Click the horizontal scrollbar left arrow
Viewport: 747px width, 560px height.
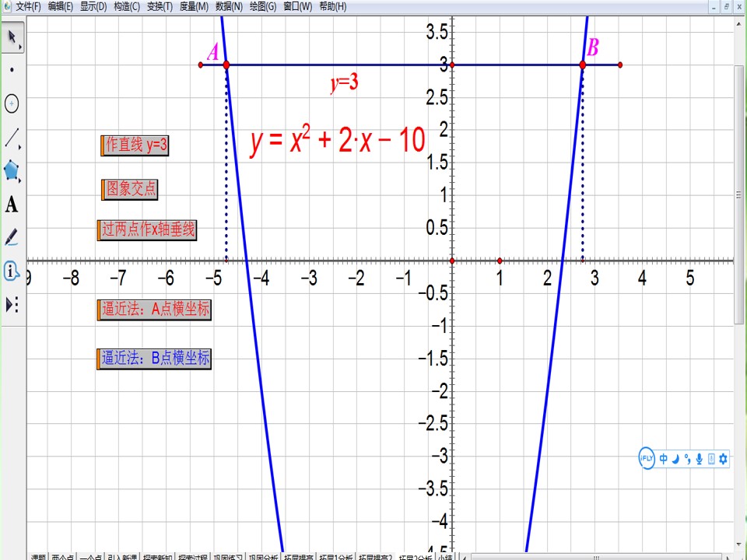coord(465,557)
